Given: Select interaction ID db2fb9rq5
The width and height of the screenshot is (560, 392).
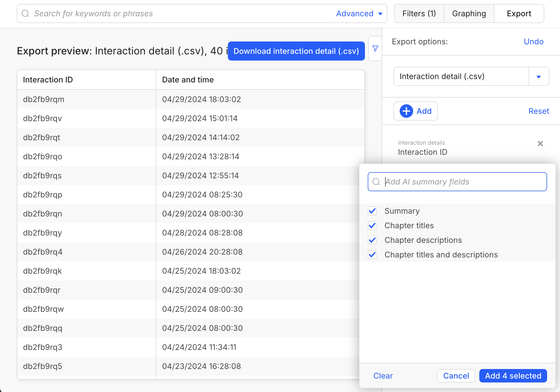Looking at the screenshot, I should click(43, 366).
